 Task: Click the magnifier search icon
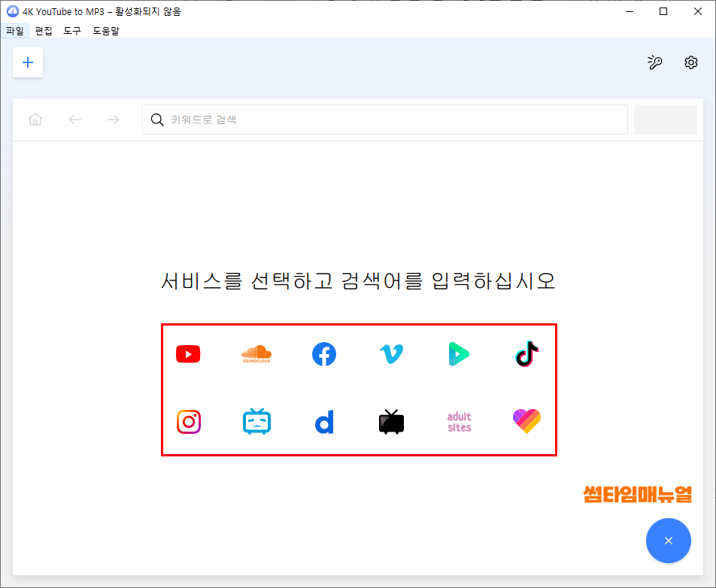[x=157, y=120]
